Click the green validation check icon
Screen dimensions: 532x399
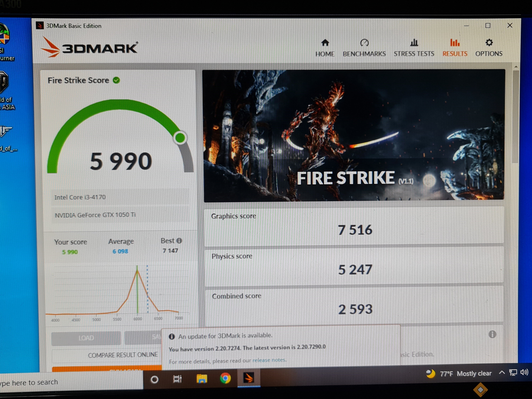[x=116, y=80]
